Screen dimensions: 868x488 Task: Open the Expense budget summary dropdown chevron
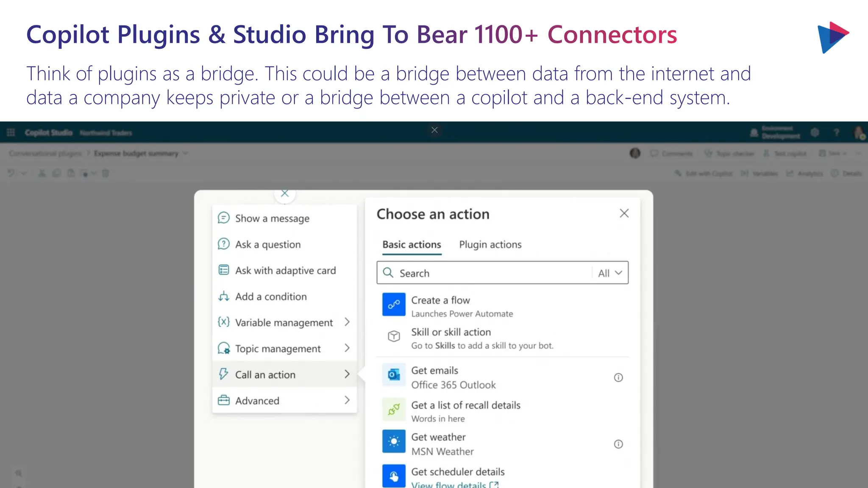(x=185, y=153)
